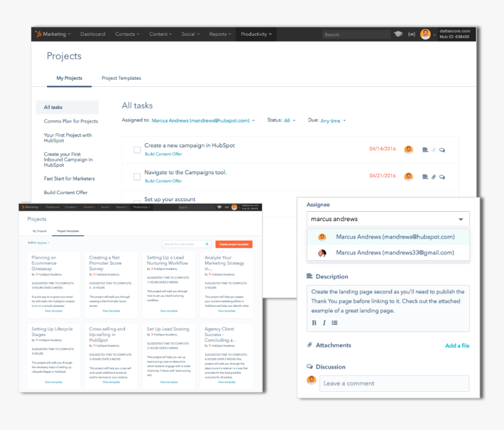Image resolution: width=504 pixels, height=430 pixels.
Task: Open Fast Start for Marketers project
Action: 69,179
